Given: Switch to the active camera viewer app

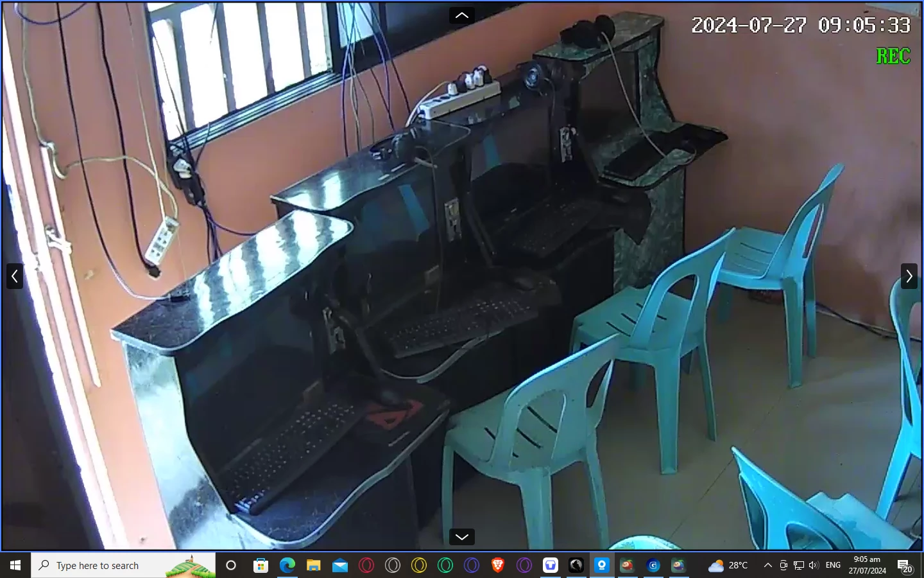Looking at the screenshot, I should pos(601,565).
